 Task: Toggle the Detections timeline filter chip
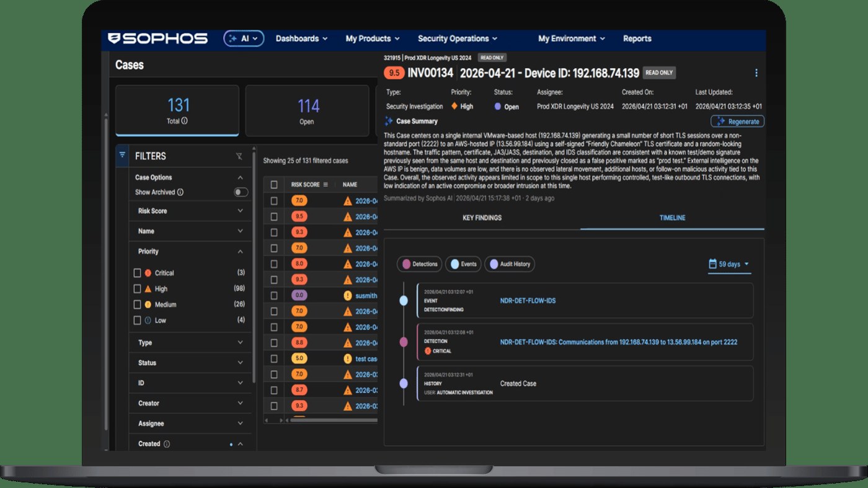(x=419, y=264)
